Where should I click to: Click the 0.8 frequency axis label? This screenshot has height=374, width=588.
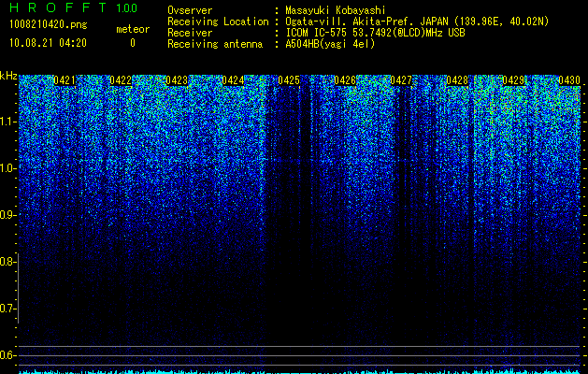coord(8,262)
